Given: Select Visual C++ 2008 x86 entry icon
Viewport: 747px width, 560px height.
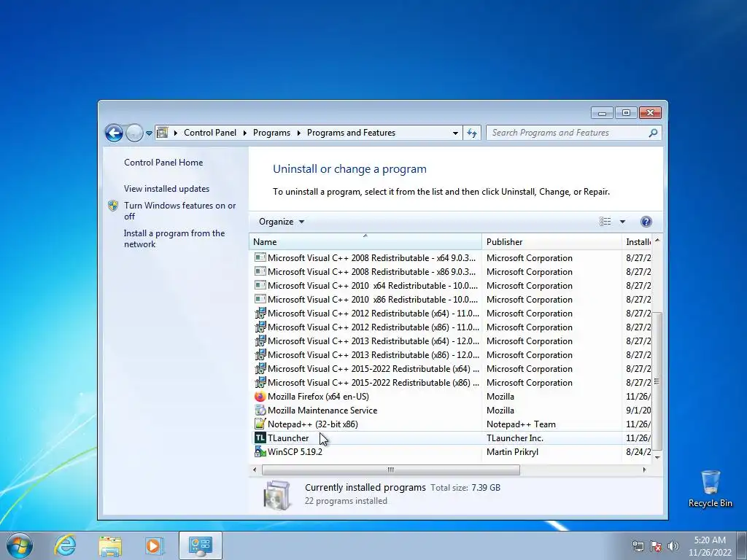Looking at the screenshot, I should click(260, 271).
